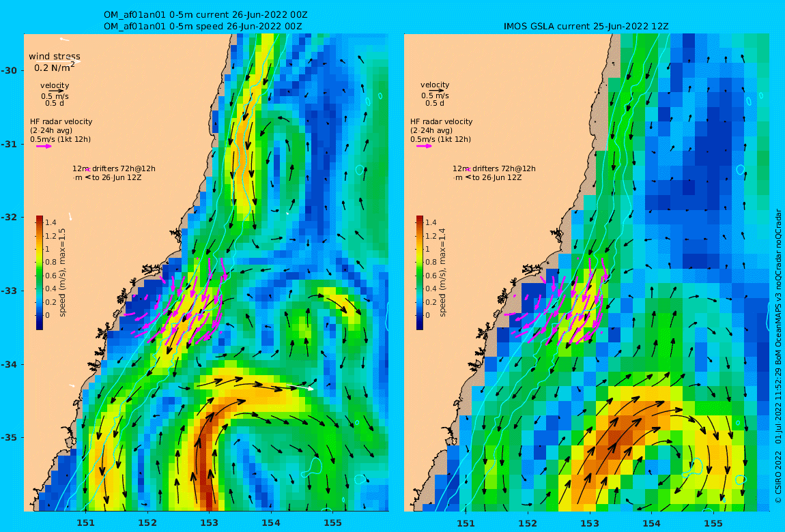Click the -32 latitude axis label
785x532 pixels.
click(10, 218)
